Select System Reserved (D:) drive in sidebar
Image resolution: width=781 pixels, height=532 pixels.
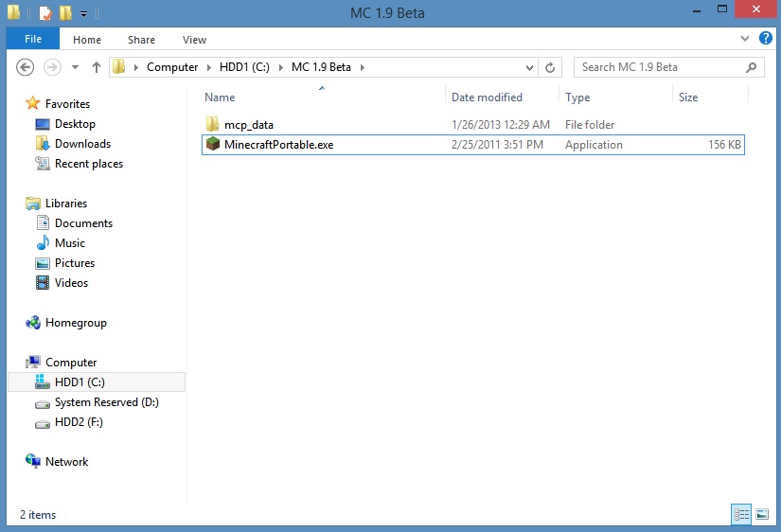click(106, 402)
